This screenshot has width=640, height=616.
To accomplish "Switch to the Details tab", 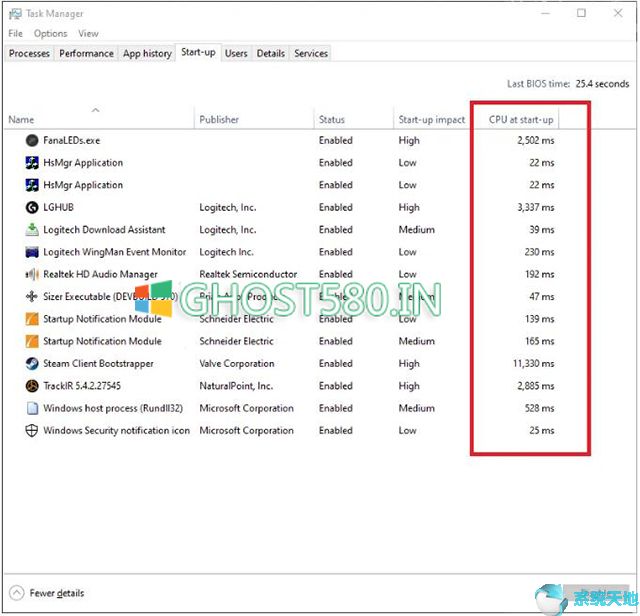I will tap(271, 53).
